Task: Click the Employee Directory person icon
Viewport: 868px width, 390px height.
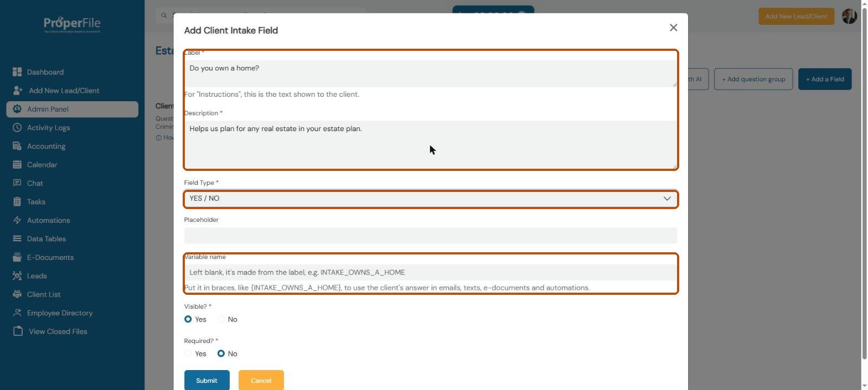Action: click(x=17, y=313)
